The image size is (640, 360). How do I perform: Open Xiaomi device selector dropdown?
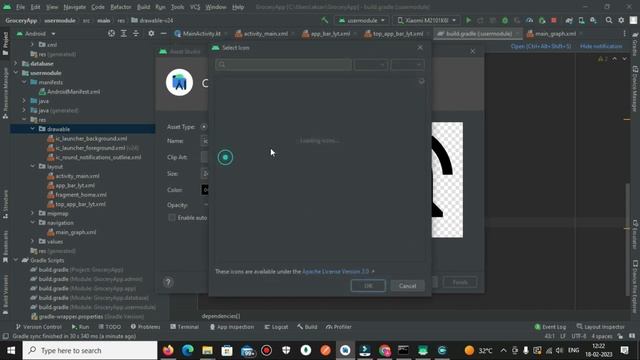coord(427,20)
